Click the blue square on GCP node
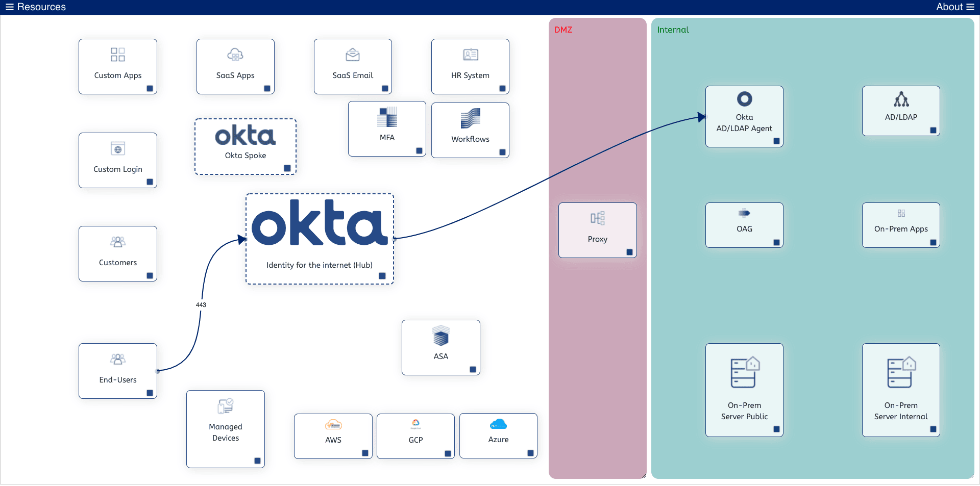Image resolution: width=980 pixels, height=486 pixels. pyautogui.click(x=448, y=453)
